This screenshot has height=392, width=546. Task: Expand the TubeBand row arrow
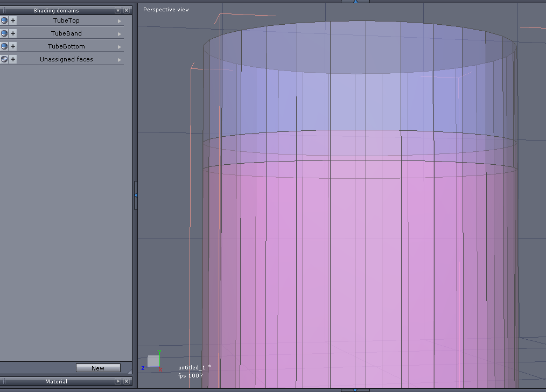[x=120, y=34]
